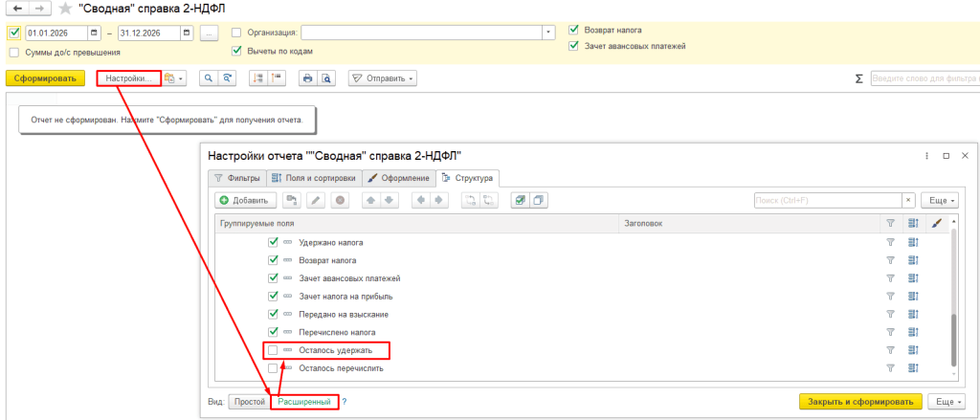Enable the Осталось удержать checkbox

pyautogui.click(x=273, y=350)
